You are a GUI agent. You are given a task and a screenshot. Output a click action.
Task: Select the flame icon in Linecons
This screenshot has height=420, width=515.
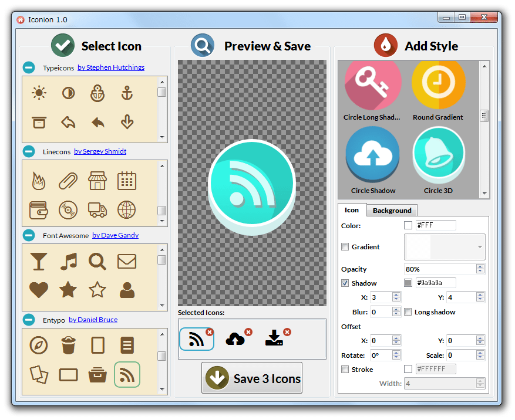38,181
